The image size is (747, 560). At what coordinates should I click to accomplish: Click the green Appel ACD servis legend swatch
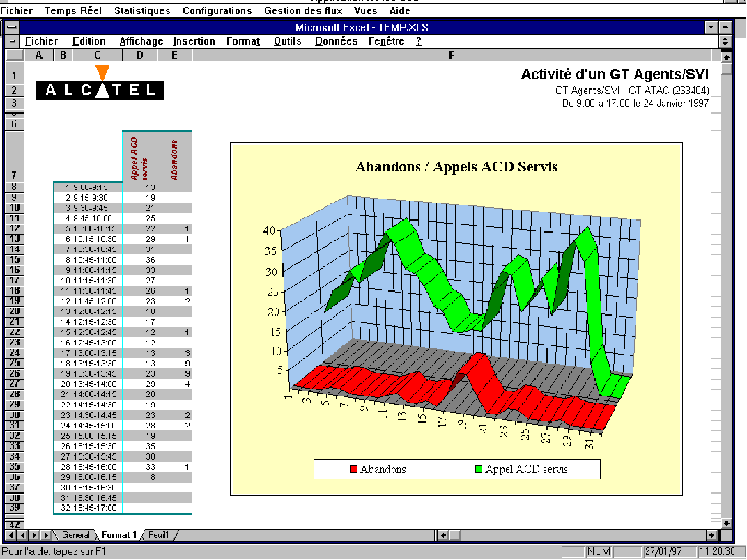[x=478, y=469]
